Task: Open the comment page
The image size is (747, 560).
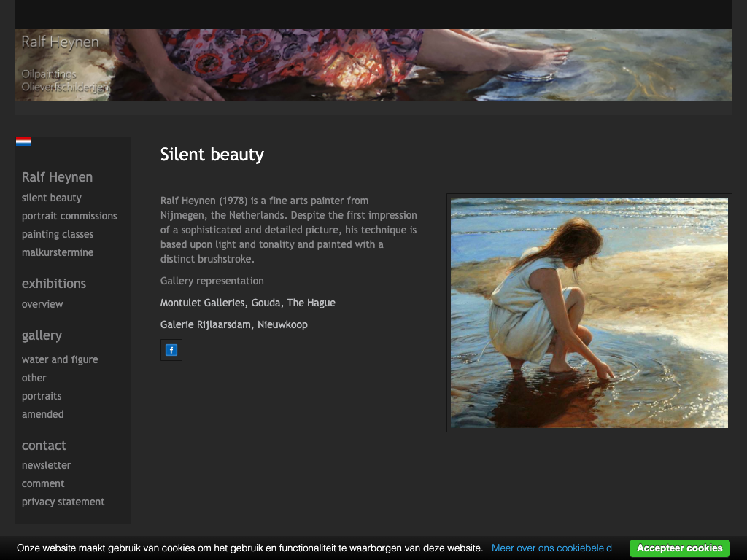Action: 43,483
